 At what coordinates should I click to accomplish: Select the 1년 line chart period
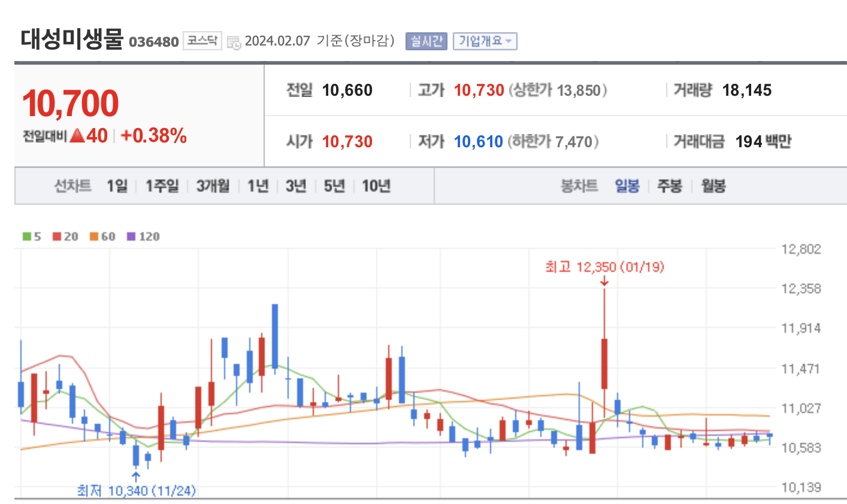[x=258, y=186]
